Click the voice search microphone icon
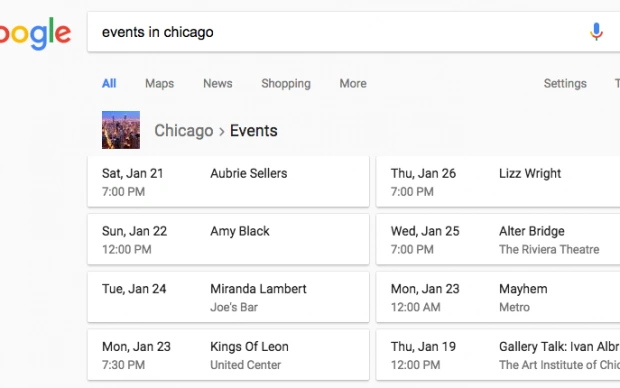 [x=596, y=32]
